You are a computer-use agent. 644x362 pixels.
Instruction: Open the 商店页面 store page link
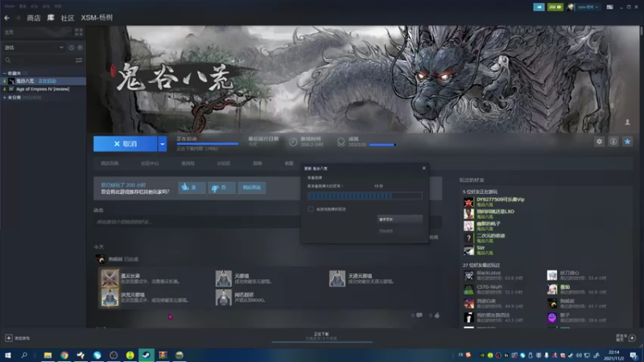pos(109,163)
